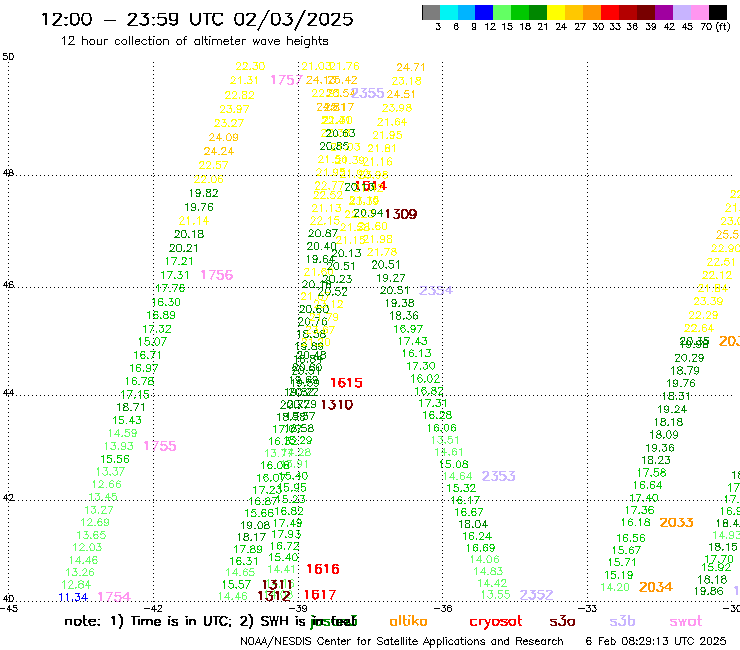Screen dimensions: 740x650
Task: Click the red time marker '1615'
Action: (346, 383)
